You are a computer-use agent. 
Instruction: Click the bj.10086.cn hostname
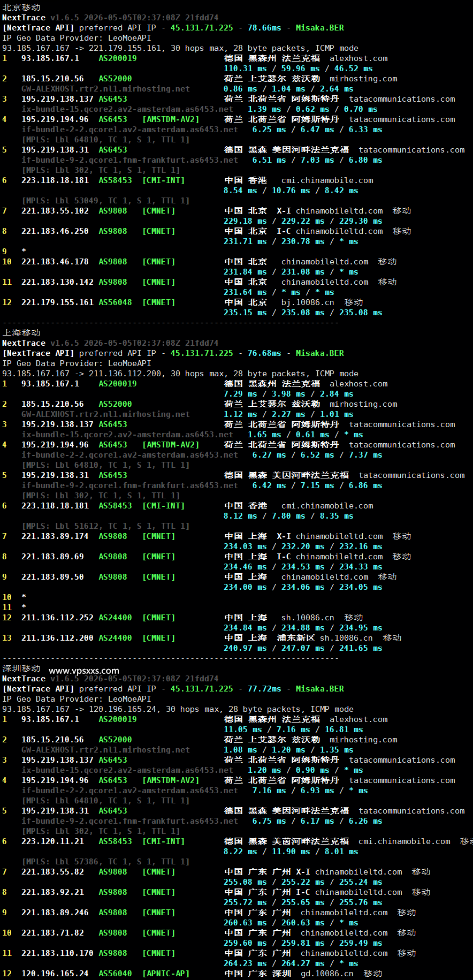[308, 302]
